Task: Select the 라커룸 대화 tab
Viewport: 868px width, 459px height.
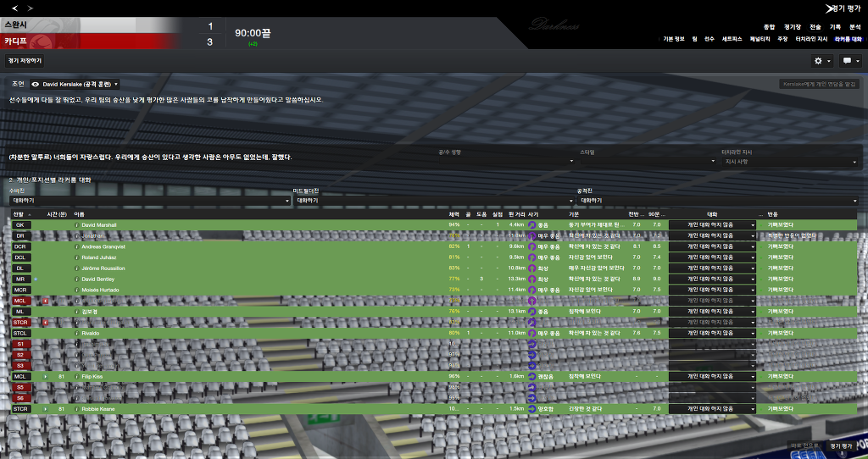Action: pyautogui.click(x=848, y=39)
